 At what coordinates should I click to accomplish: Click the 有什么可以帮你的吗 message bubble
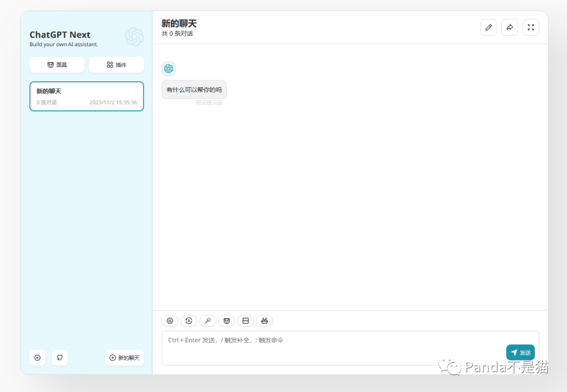click(x=194, y=90)
